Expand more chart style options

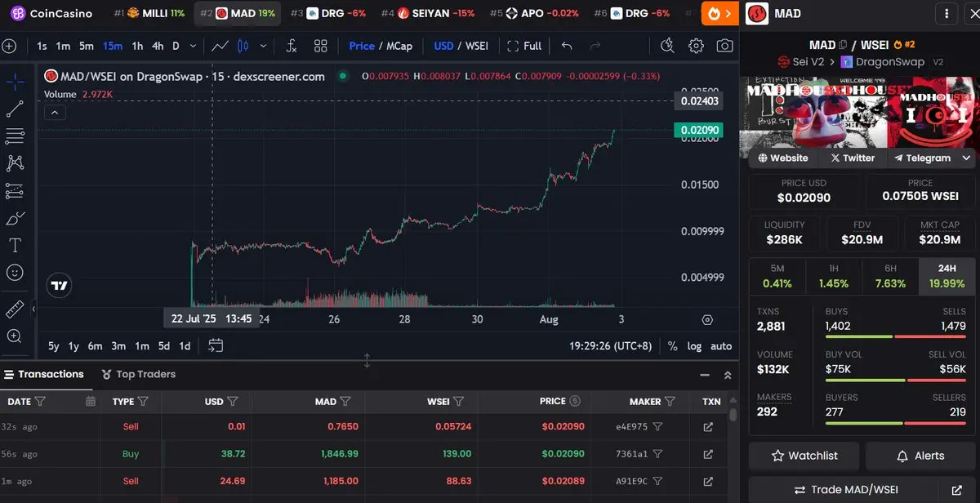click(x=261, y=46)
